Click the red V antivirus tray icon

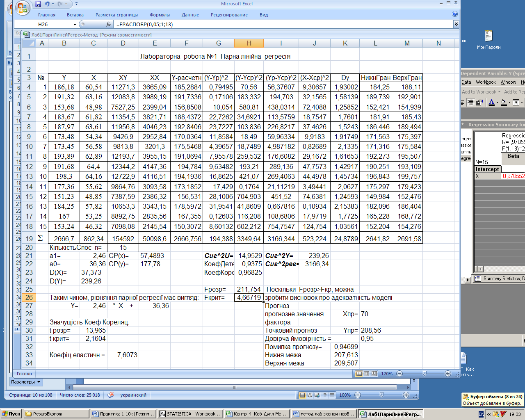[503, 414]
